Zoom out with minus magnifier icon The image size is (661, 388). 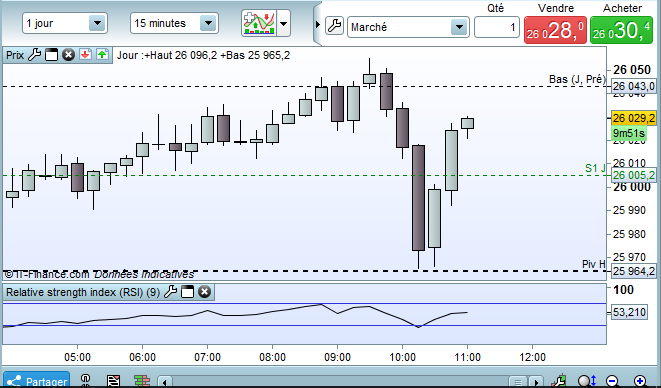point(613,381)
